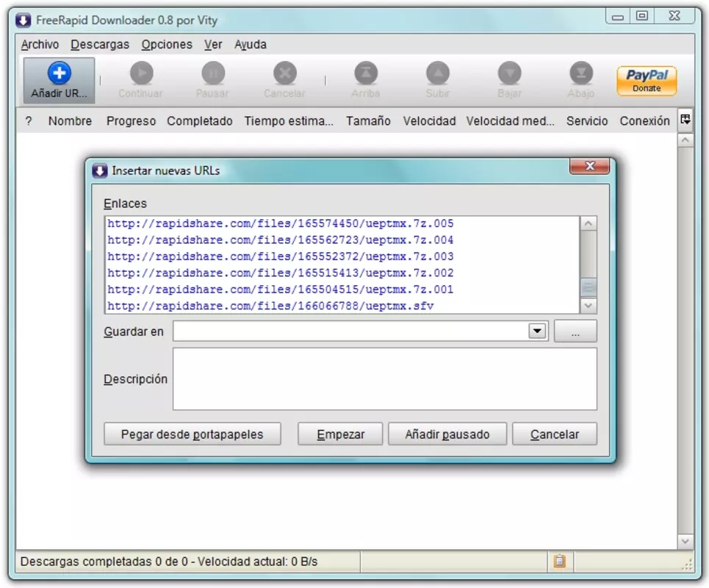
Task: Click the Subir move-up icon
Action: point(438,73)
